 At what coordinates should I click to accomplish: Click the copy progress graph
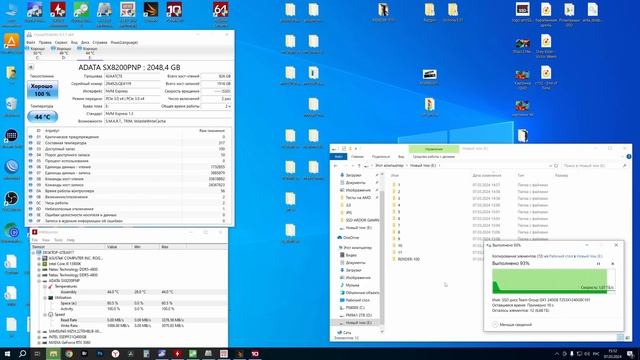click(553, 281)
